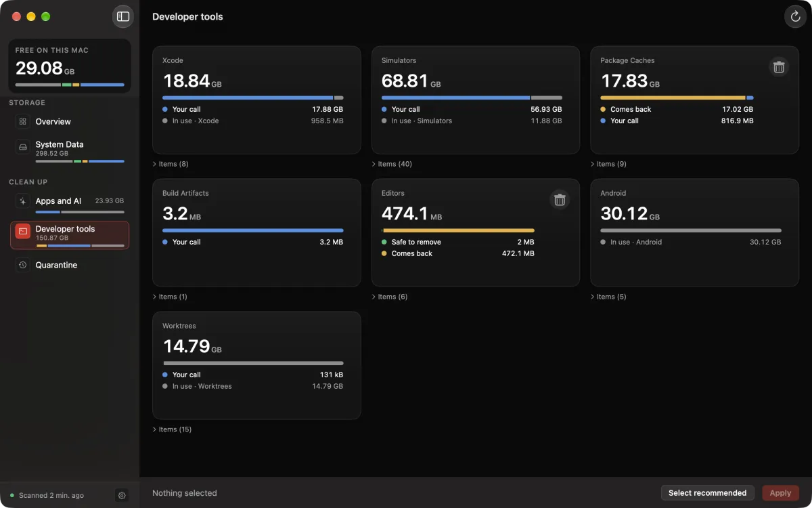Open the Overview section
Viewport: 812px width, 508px height.
click(x=70, y=121)
